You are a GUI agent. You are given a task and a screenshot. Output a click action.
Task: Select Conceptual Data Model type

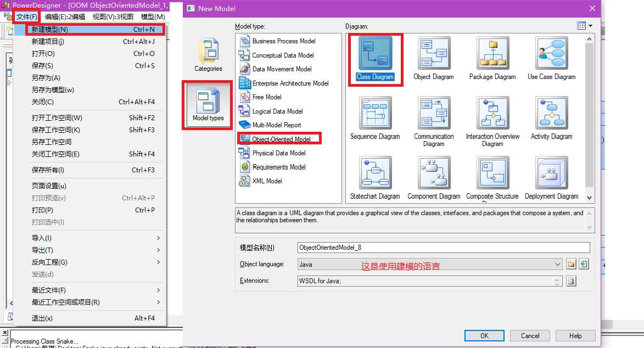(x=277, y=55)
